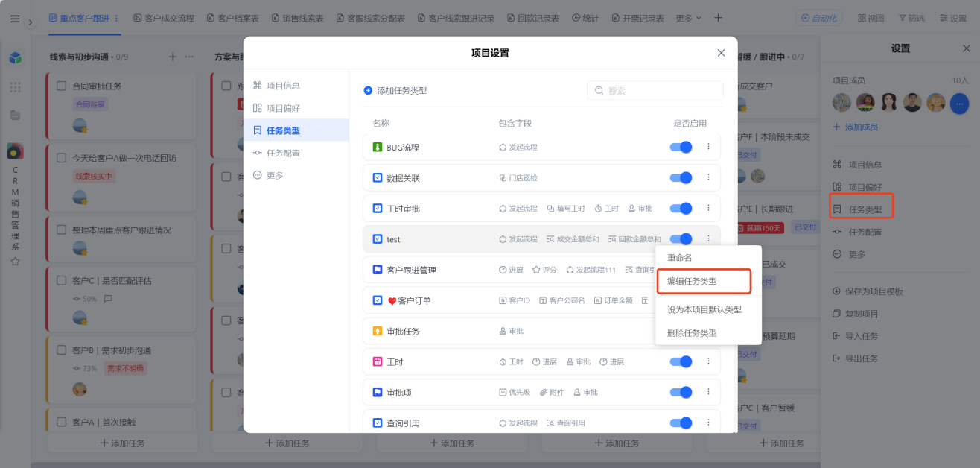Open kebab menu for BUG流程 row
The width and height of the screenshot is (980, 468).
tap(708, 148)
